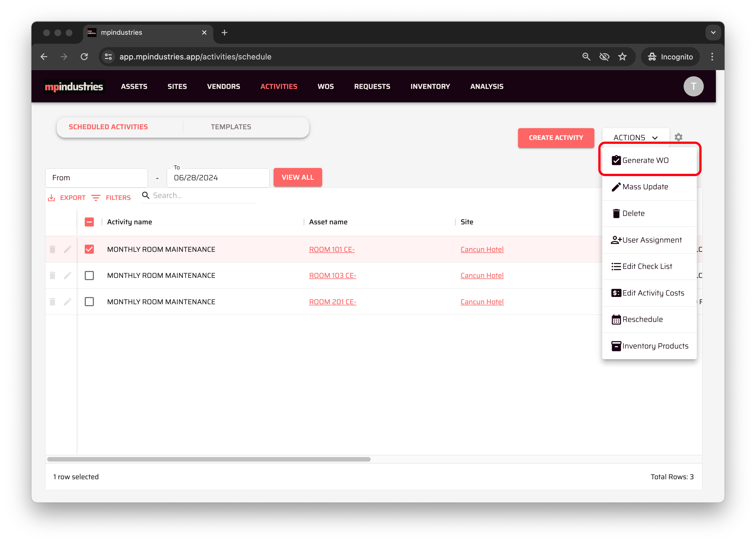This screenshot has height=544, width=756.
Task: Check the ROOM 103 activity checkbox
Action: pos(89,275)
